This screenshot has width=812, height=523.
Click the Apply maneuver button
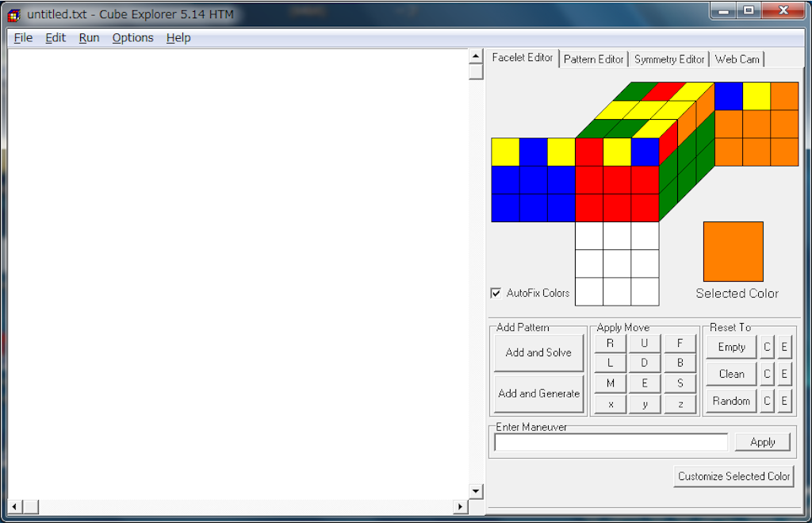[762, 442]
